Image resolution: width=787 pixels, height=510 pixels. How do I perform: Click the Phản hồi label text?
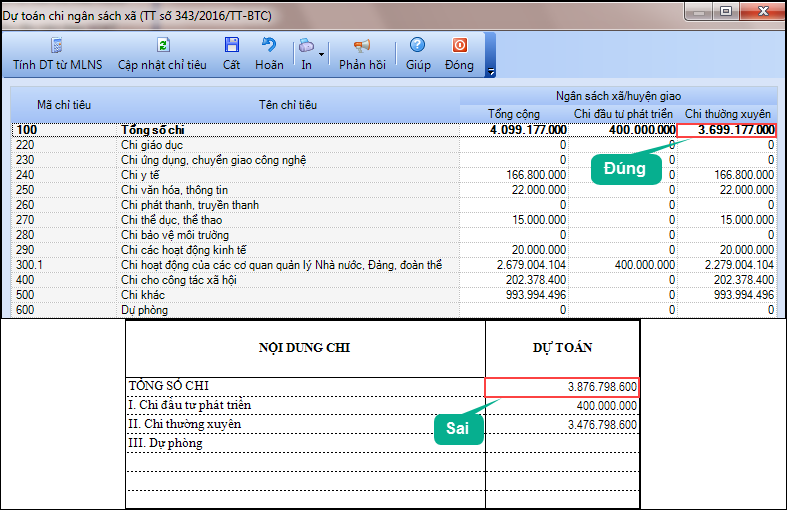pos(362,65)
